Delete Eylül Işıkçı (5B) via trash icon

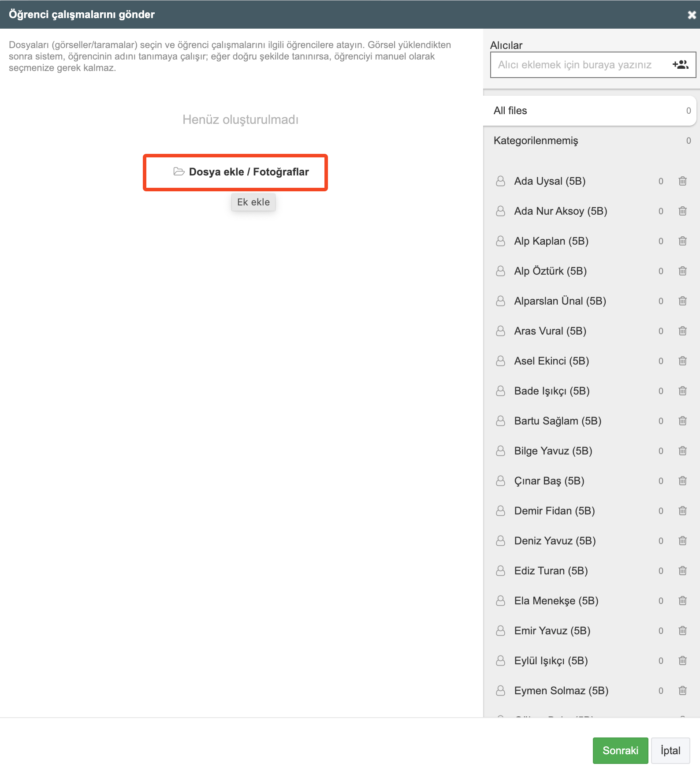pos(682,661)
